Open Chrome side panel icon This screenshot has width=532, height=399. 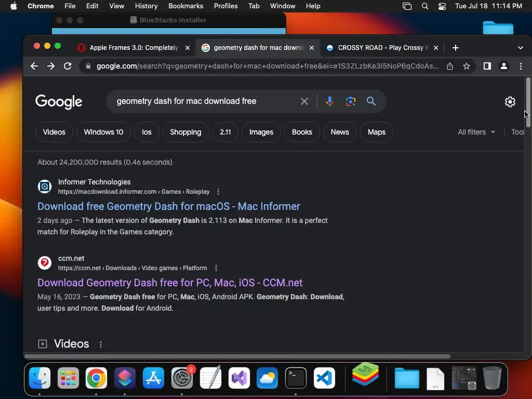(487, 66)
